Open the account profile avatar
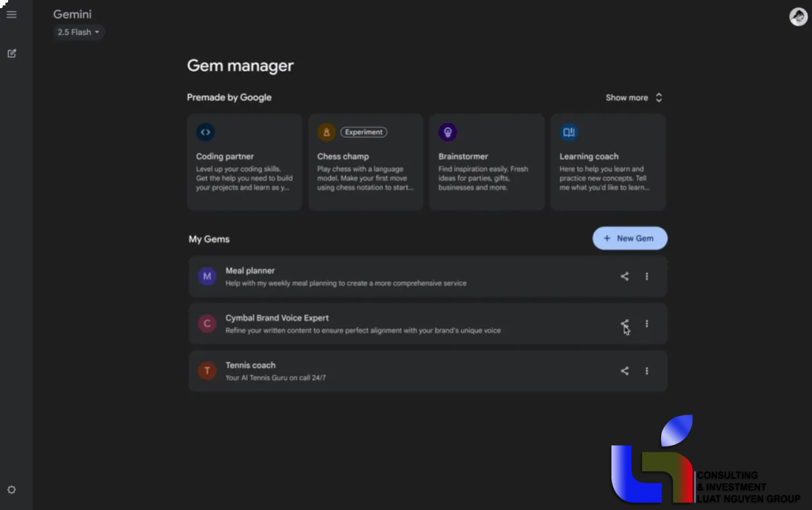The height and width of the screenshot is (510, 812). tap(799, 16)
